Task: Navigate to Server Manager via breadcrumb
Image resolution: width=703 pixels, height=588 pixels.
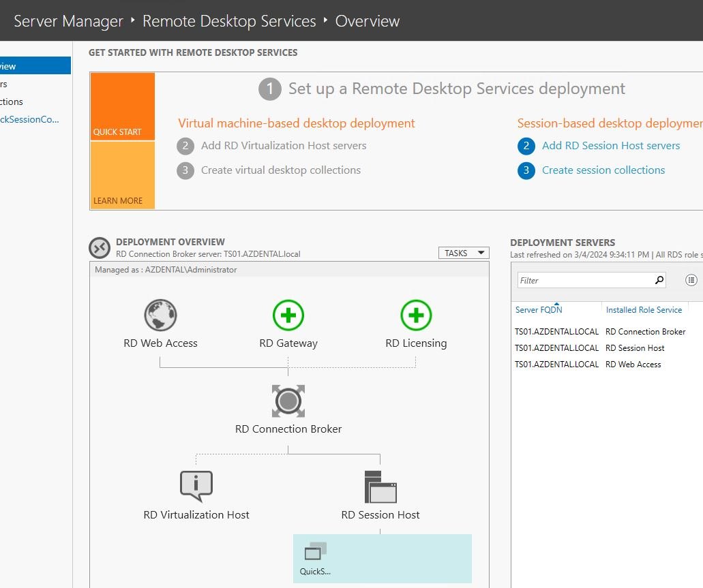Action: tap(68, 21)
